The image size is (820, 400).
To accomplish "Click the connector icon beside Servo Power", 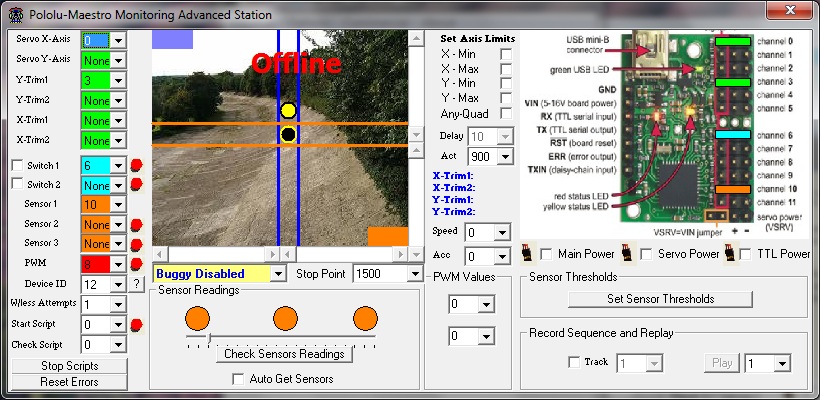I will coord(627,254).
